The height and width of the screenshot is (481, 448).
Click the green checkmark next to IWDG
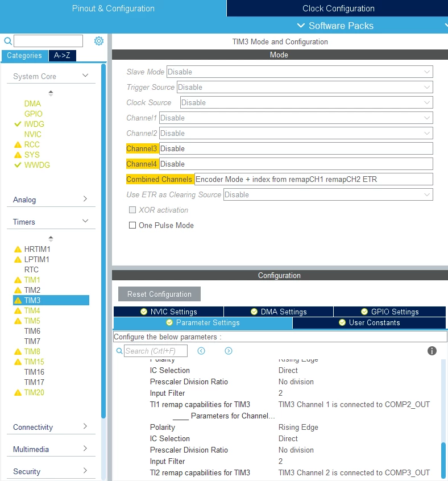click(18, 124)
